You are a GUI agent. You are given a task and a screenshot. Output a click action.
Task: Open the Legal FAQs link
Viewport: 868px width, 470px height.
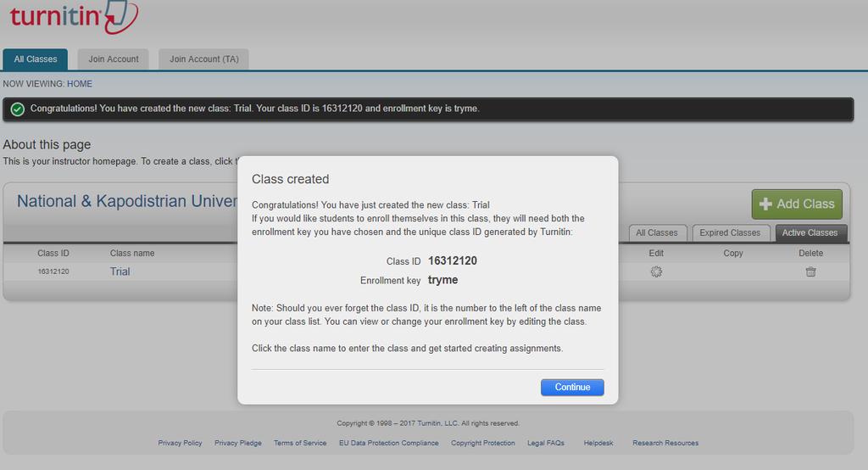[546, 443]
